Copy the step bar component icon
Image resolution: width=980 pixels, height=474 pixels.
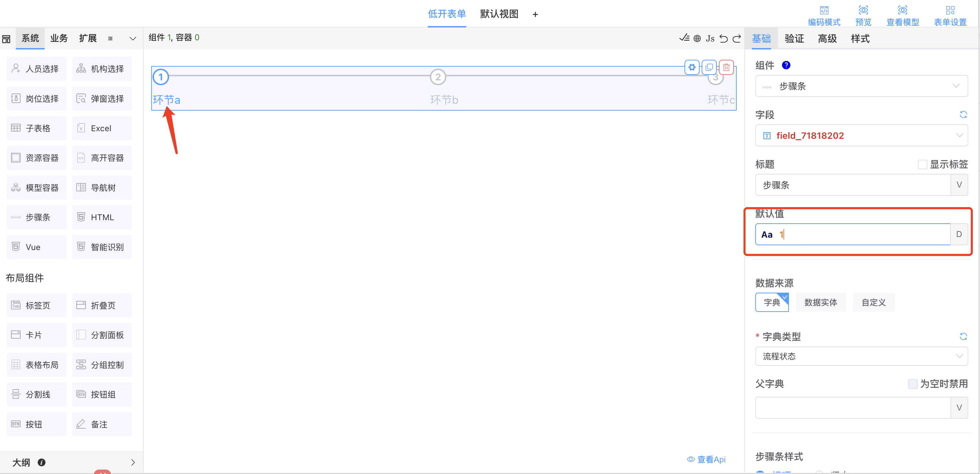[x=709, y=68]
